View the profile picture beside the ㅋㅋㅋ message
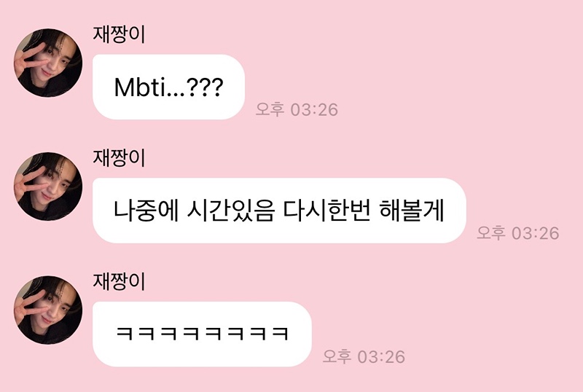583x392 pixels. (x=48, y=310)
